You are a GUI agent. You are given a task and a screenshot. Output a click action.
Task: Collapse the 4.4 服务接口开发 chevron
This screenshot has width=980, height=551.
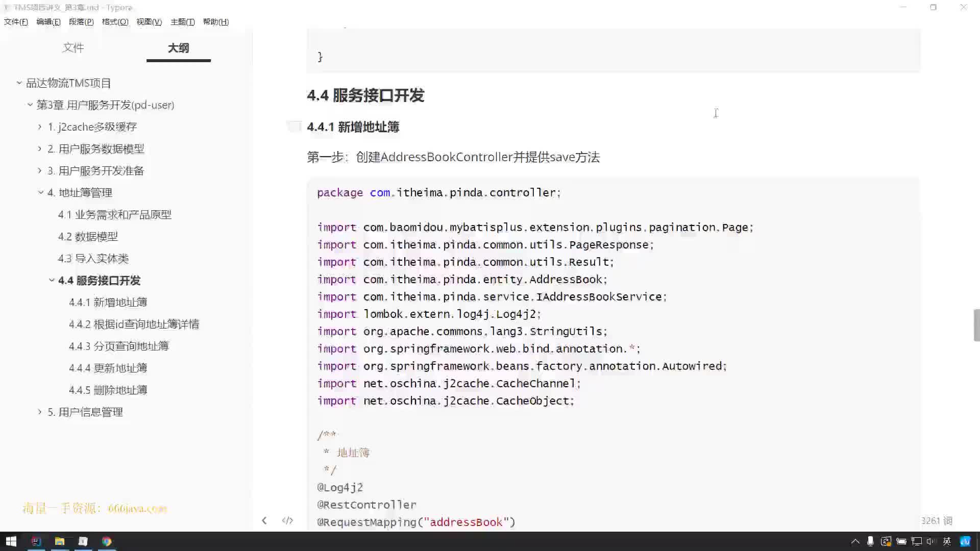click(x=52, y=280)
